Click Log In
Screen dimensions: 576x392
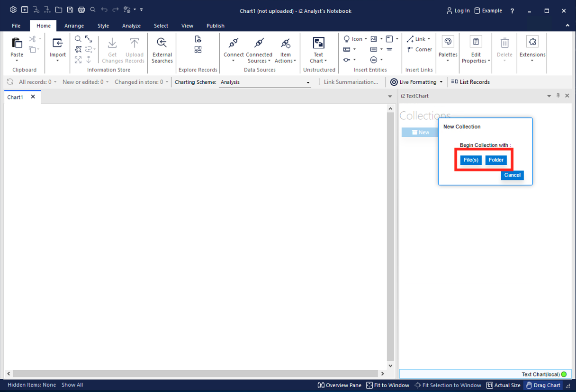(458, 10)
